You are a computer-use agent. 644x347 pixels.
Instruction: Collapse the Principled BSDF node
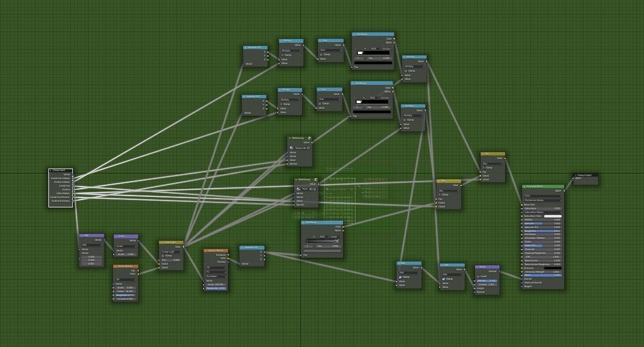pos(525,186)
